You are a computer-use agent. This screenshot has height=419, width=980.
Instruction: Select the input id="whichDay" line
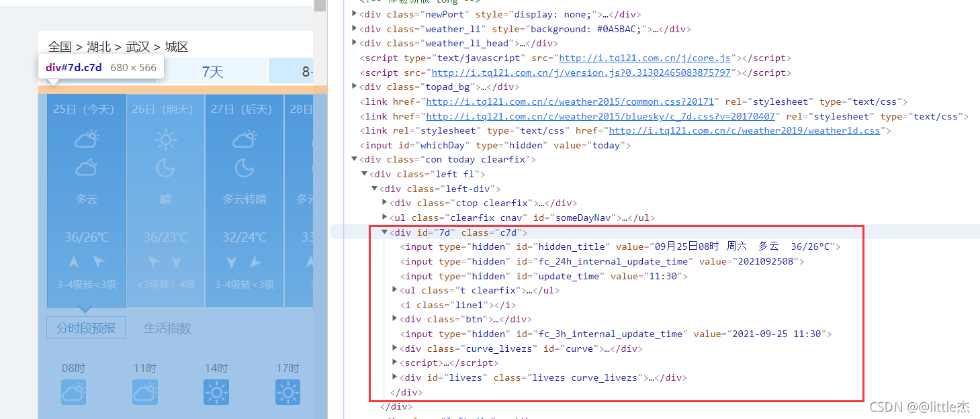(495, 145)
